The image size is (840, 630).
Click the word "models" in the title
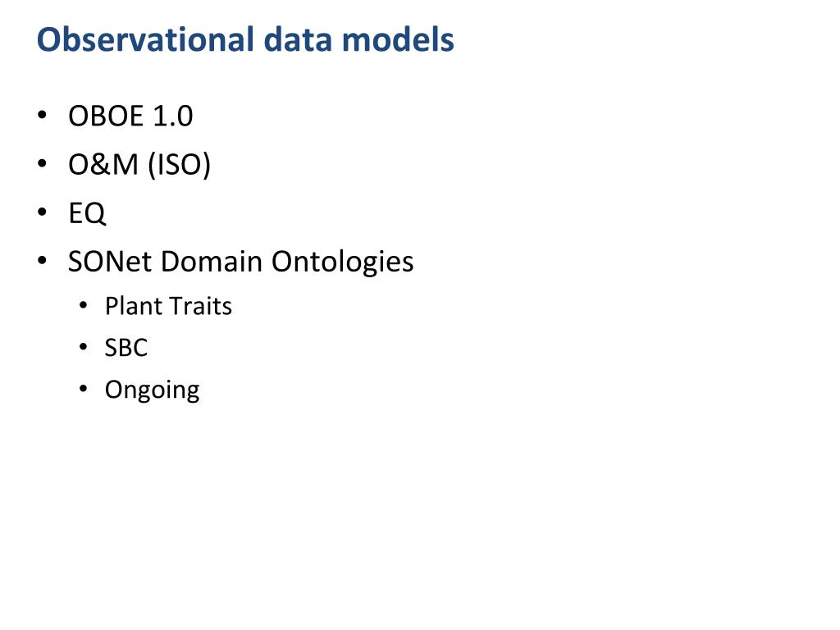[x=398, y=39]
